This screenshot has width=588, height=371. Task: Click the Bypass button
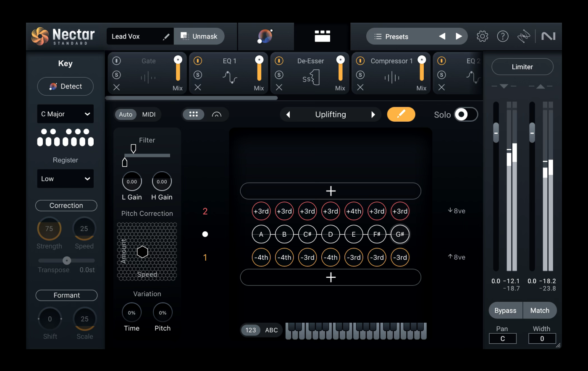pos(505,311)
